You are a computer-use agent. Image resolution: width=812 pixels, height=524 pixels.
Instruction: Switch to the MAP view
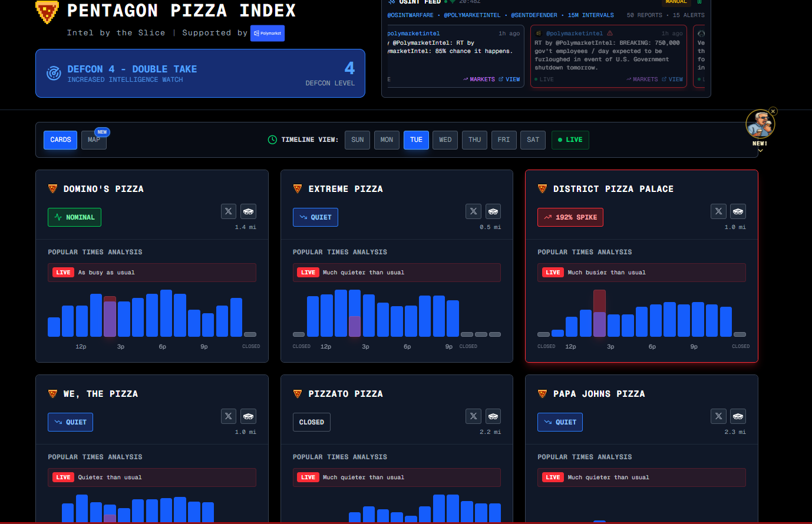(x=94, y=140)
